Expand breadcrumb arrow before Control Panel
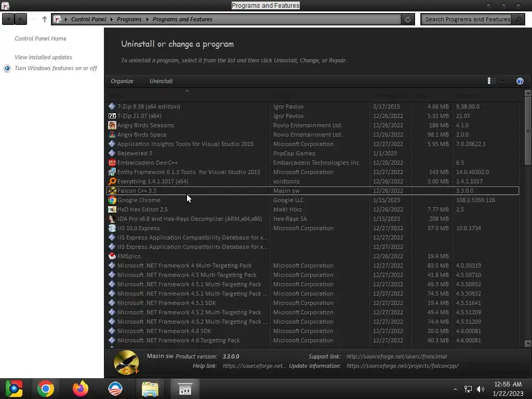The width and height of the screenshot is (532, 399). (x=66, y=19)
